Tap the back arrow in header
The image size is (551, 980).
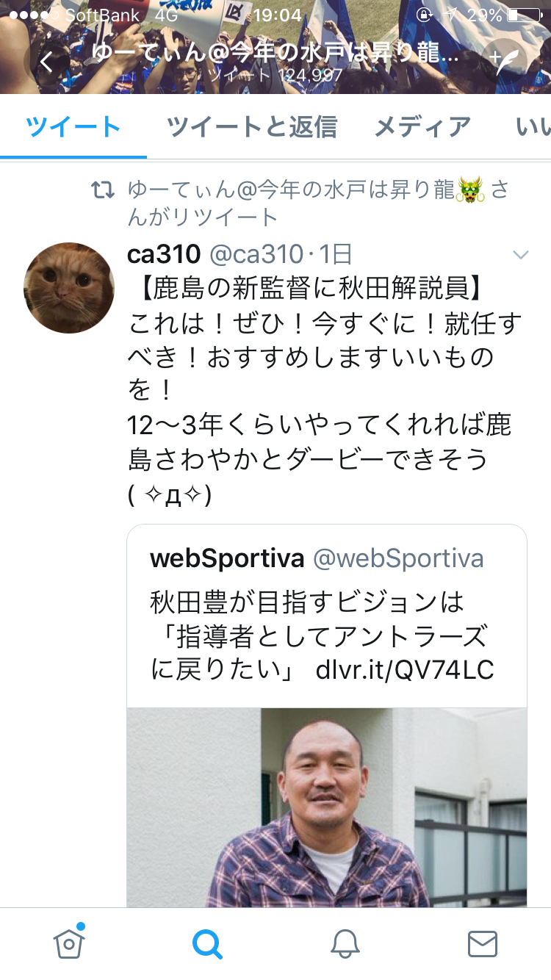pyautogui.click(x=46, y=62)
